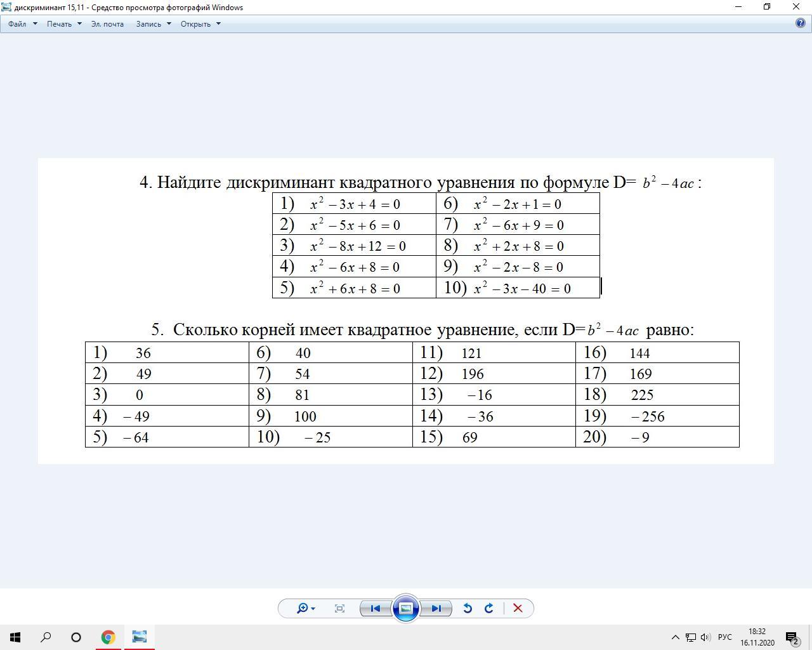812x650 pixels.
Task: Click the value −64 in row 5
Action: click(x=136, y=437)
